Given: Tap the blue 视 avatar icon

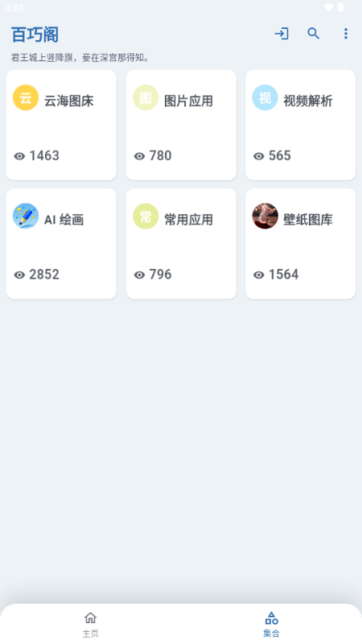Looking at the screenshot, I should tap(265, 97).
